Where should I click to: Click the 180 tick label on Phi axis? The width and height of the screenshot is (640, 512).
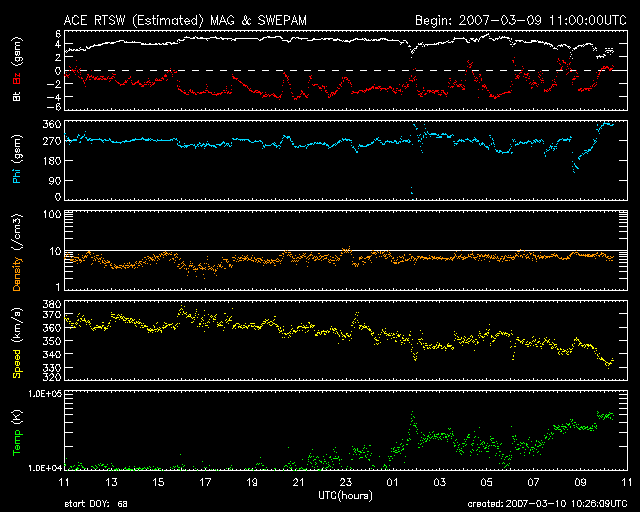click(52, 160)
